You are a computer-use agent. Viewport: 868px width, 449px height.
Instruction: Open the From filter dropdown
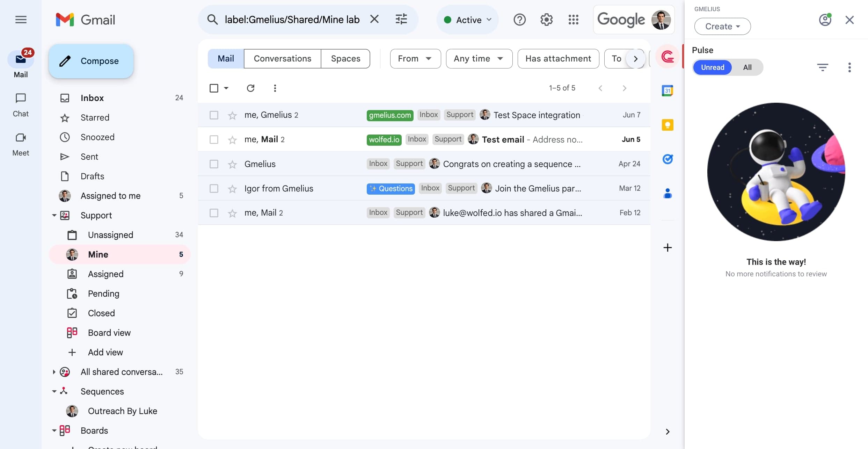point(415,58)
